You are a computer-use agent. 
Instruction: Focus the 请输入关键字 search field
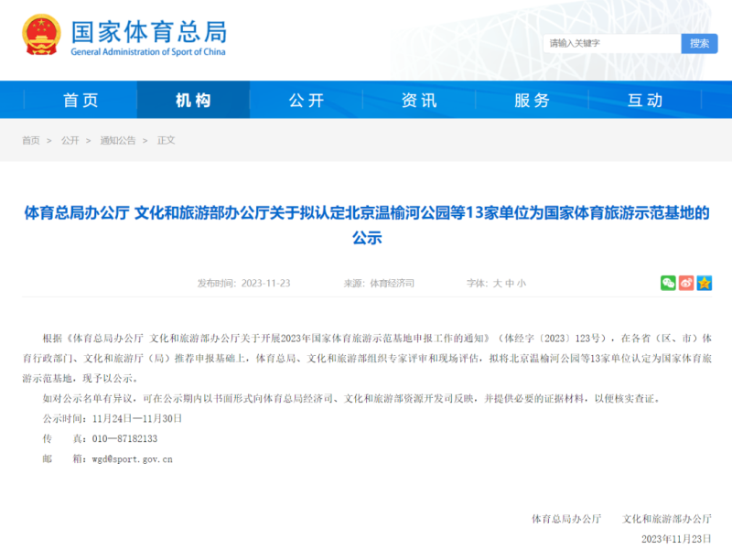point(611,43)
